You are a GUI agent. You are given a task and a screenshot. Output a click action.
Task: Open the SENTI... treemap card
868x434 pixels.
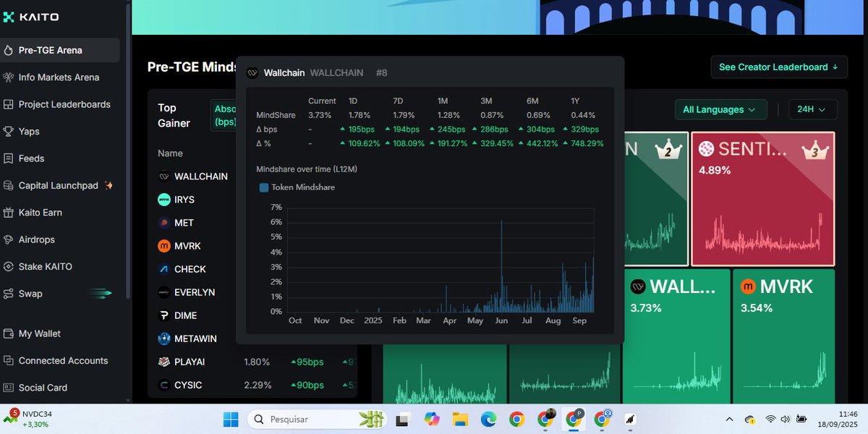tap(763, 199)
